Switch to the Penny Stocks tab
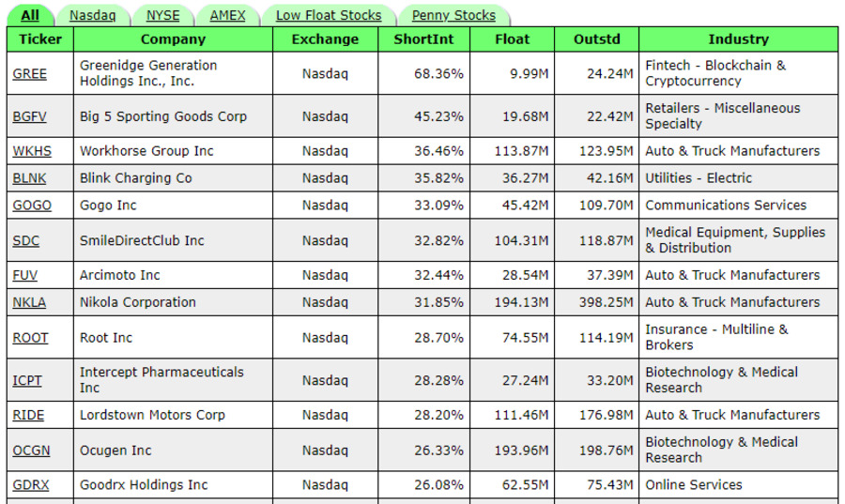The image size is (845, 504). [453, 15]
